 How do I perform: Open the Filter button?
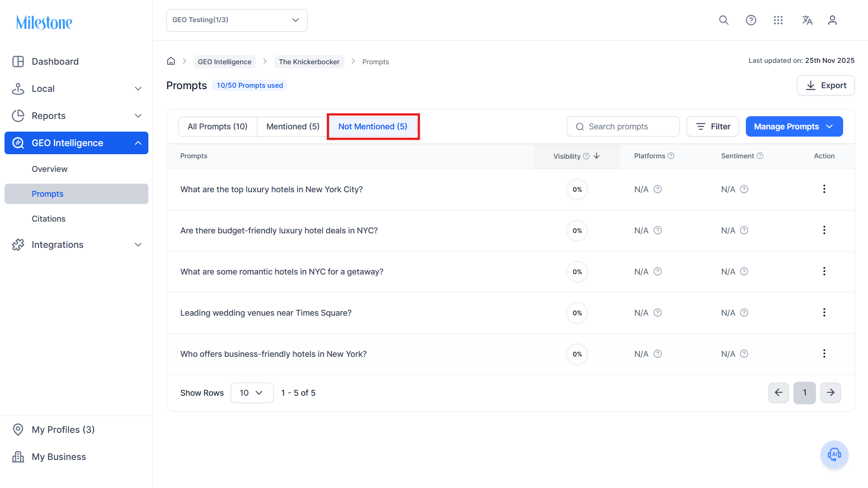tap(713, 127)
